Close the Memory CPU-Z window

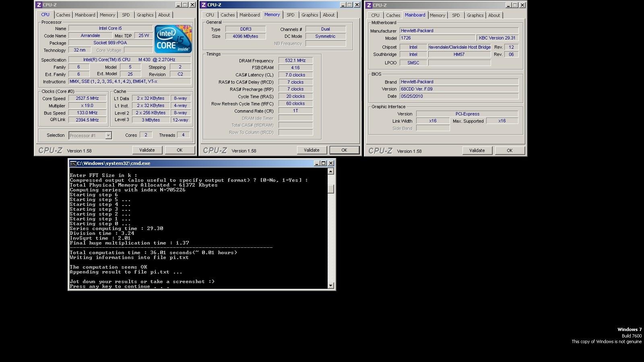coord(356,5)
